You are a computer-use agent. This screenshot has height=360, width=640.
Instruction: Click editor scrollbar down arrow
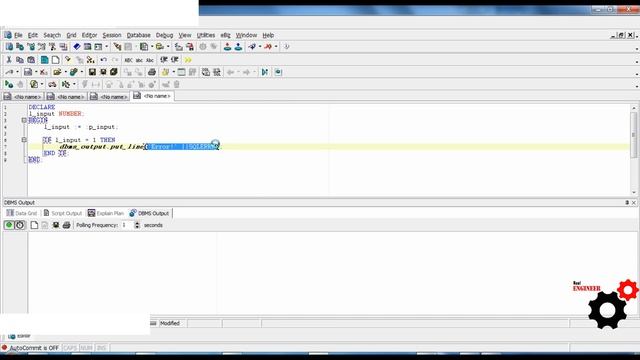[x=634, y=193]
